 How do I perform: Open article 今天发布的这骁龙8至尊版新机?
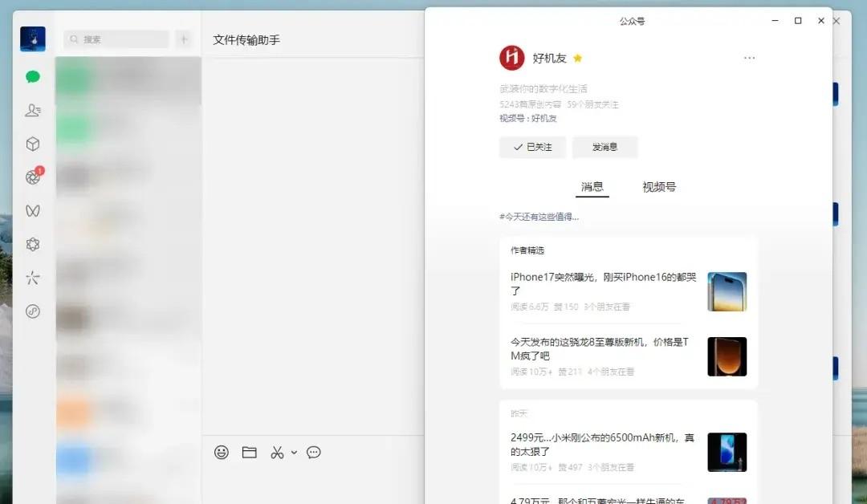(x=600, y=349)
